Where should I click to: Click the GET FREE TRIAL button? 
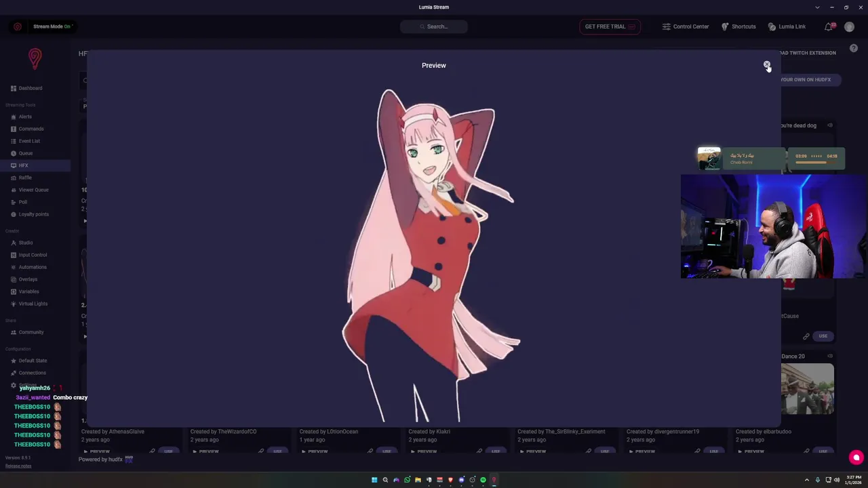[610, 26]
